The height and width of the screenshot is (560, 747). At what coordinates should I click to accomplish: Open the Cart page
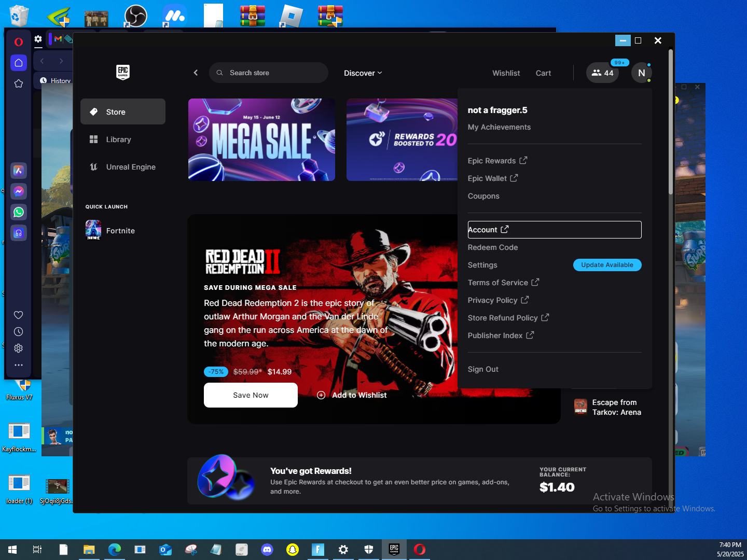543,73
